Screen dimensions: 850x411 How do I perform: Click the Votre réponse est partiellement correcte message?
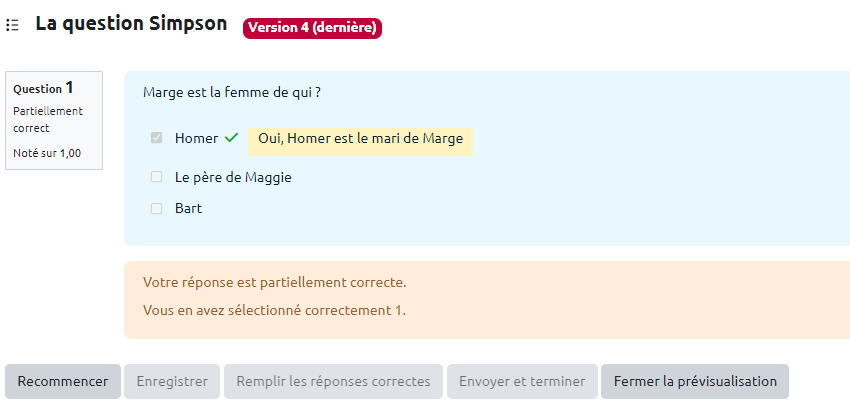pyautogui.click(x=275, y=283)
